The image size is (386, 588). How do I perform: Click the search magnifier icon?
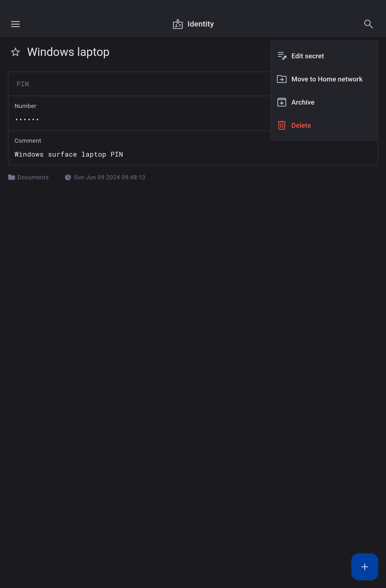click(x=368, y=24)
